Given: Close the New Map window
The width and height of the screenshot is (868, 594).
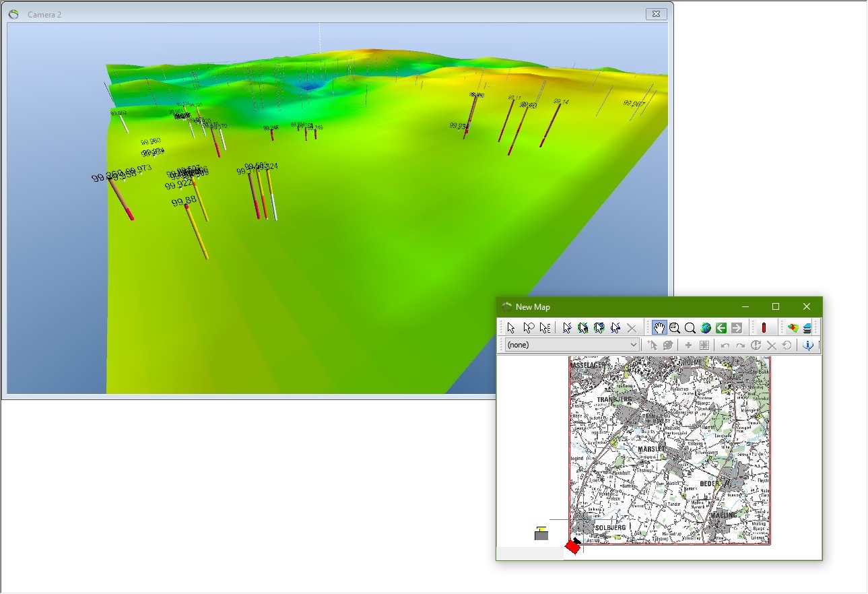Looking at the screenshot, I should coord(807,306).
